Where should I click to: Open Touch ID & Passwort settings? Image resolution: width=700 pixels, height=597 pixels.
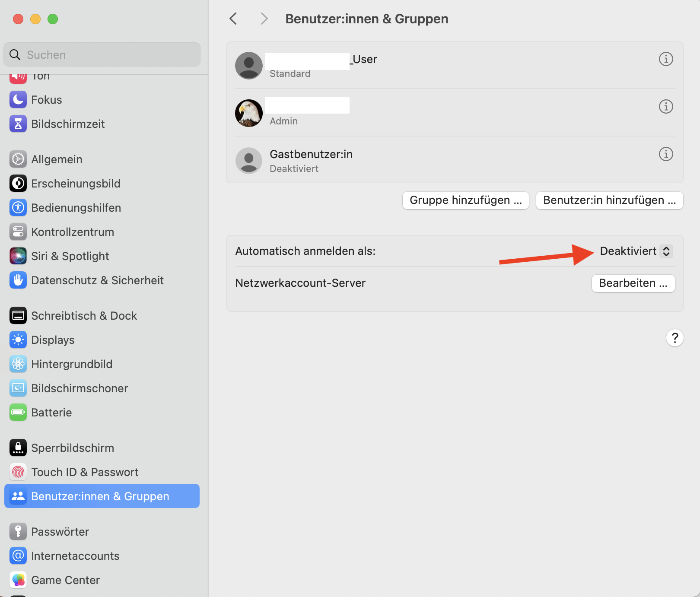point(102,472)
